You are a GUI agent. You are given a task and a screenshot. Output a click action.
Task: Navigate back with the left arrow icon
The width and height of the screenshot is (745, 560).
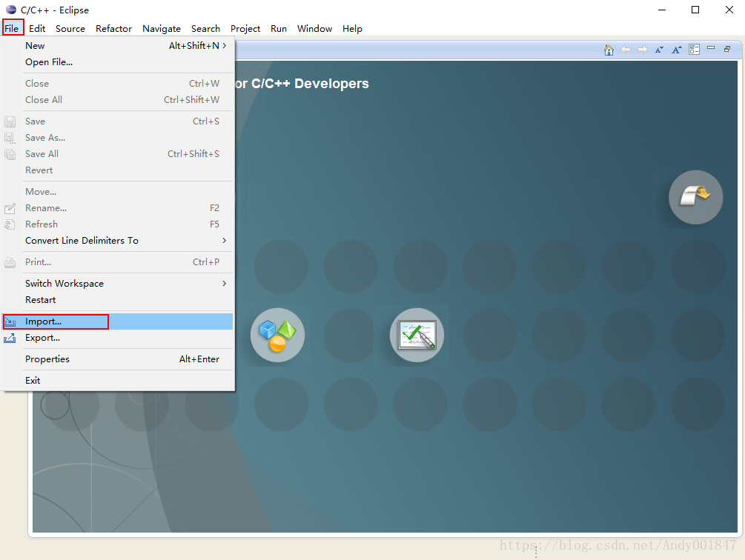(x=626, y=50)
